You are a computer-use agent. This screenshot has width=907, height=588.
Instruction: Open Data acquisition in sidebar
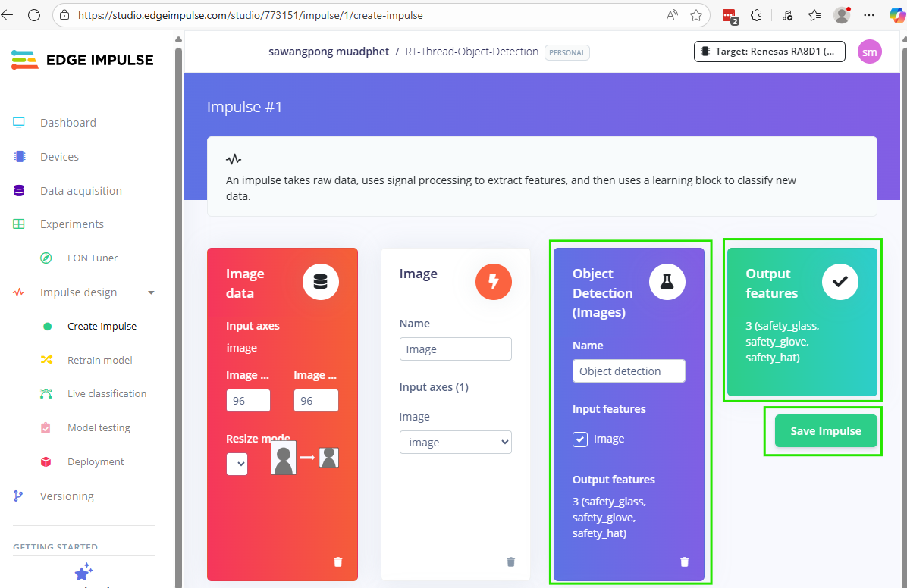point(80,191)
